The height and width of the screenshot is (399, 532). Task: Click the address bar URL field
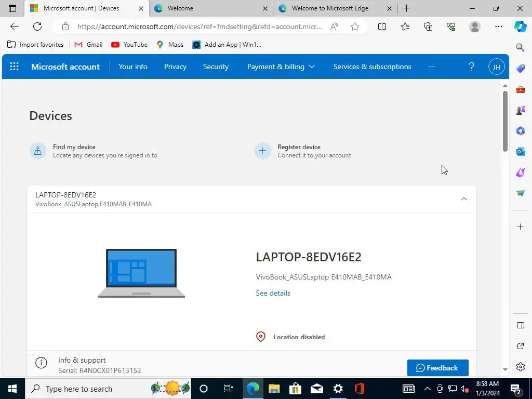click(199, 26)
